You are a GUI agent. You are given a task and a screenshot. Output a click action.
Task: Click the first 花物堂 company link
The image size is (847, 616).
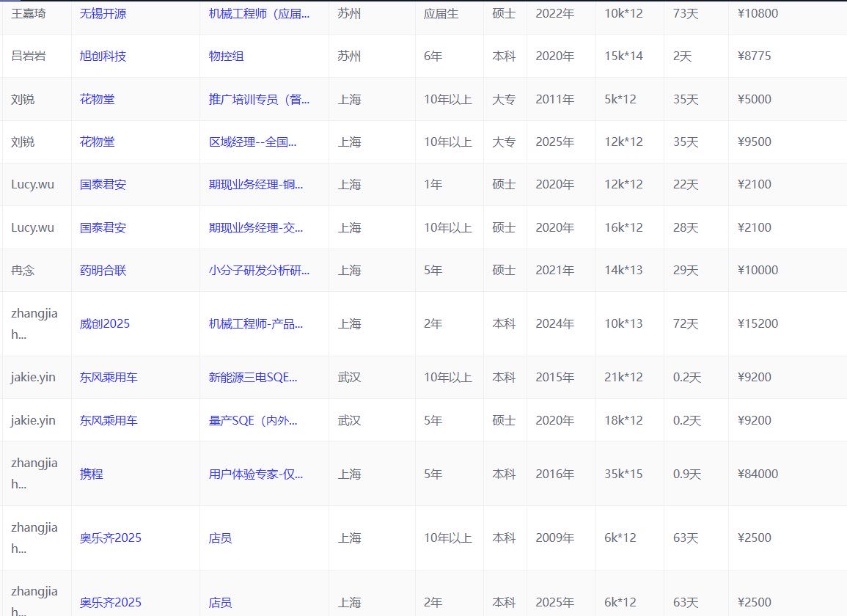click(96, 99)
